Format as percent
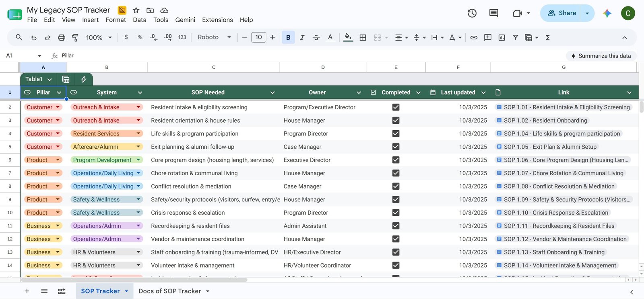 click(140, 37)
